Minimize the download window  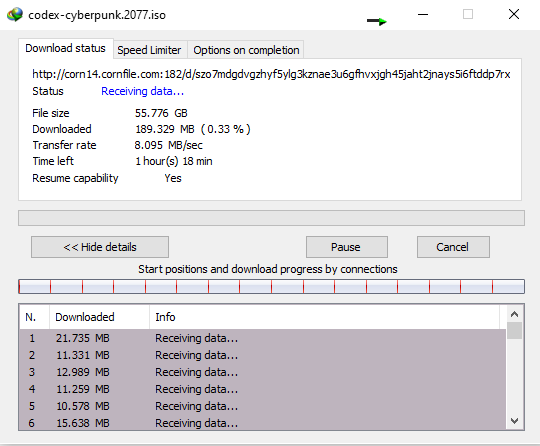click(x=423, y=14)
